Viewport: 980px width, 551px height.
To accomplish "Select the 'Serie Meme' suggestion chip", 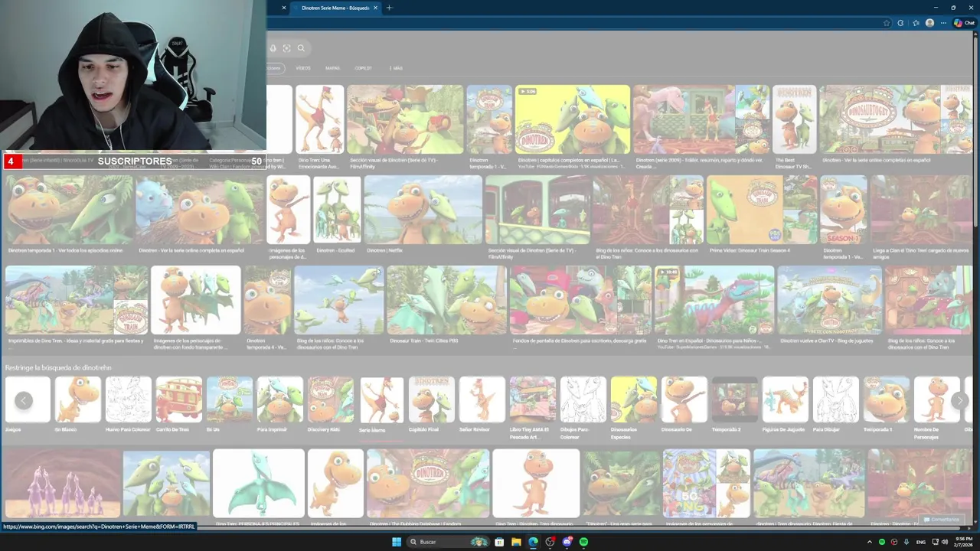I will 381,404.
